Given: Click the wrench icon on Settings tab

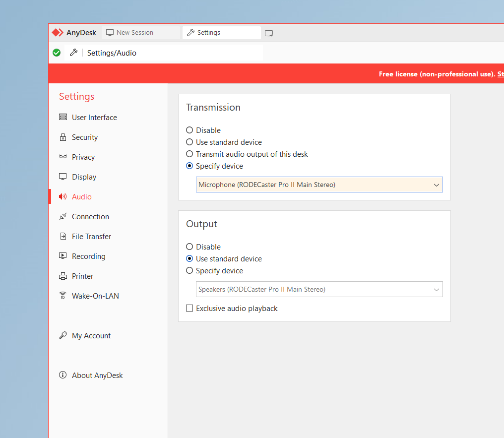Looking at the screenshot, I should click(x=190, y=32).
